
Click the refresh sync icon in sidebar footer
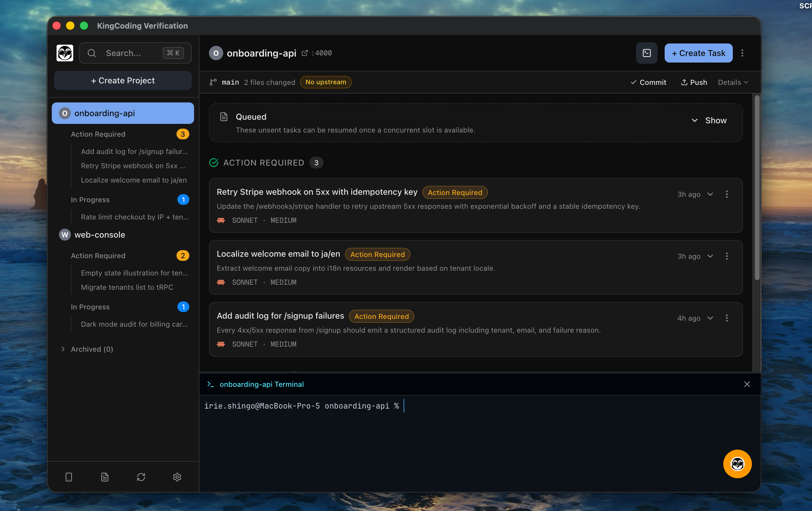(x=141, y=476)
